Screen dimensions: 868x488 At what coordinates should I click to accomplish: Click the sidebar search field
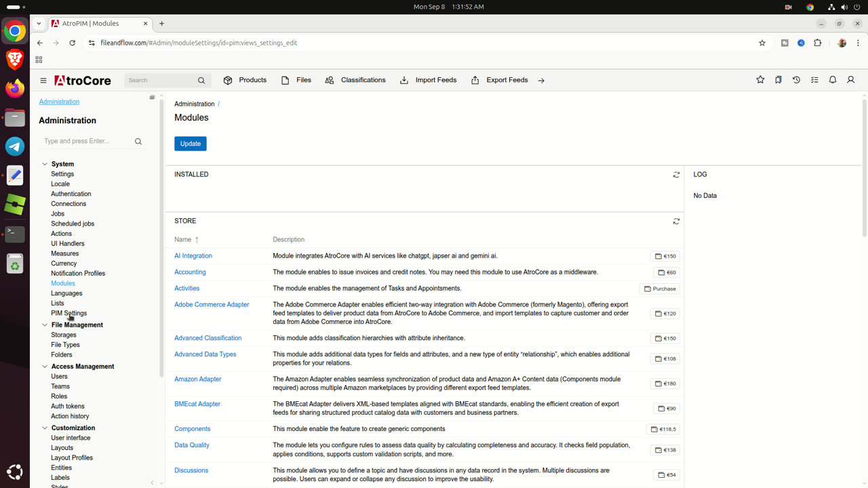(84, 141)
